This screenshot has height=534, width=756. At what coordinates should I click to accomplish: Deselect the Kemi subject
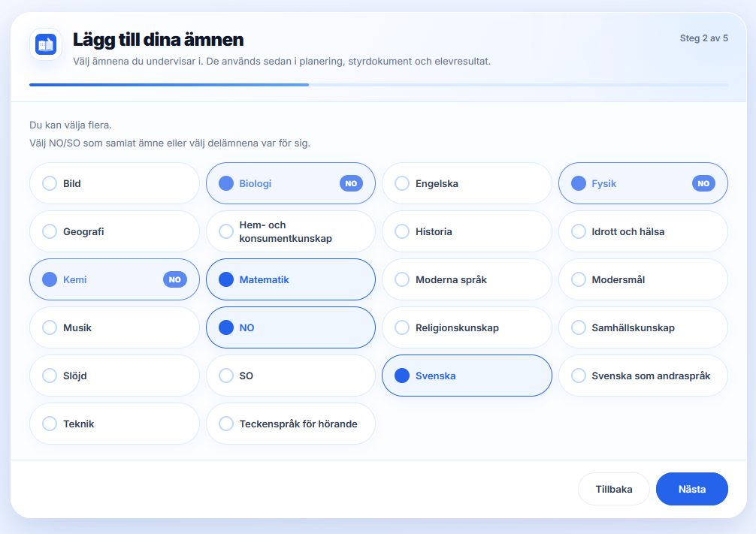coord(114,279)
